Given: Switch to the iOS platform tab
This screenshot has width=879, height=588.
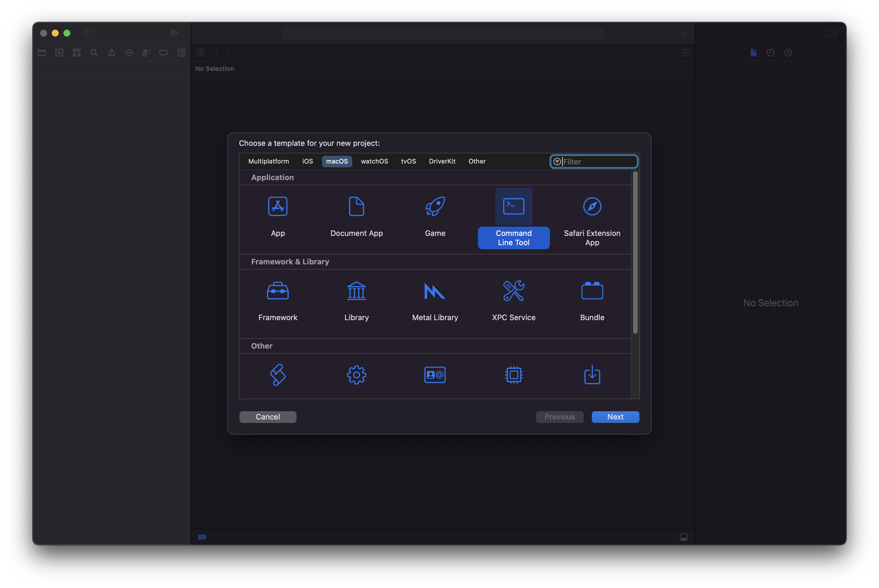Looking at the screenshot, I should coord(307,161).
